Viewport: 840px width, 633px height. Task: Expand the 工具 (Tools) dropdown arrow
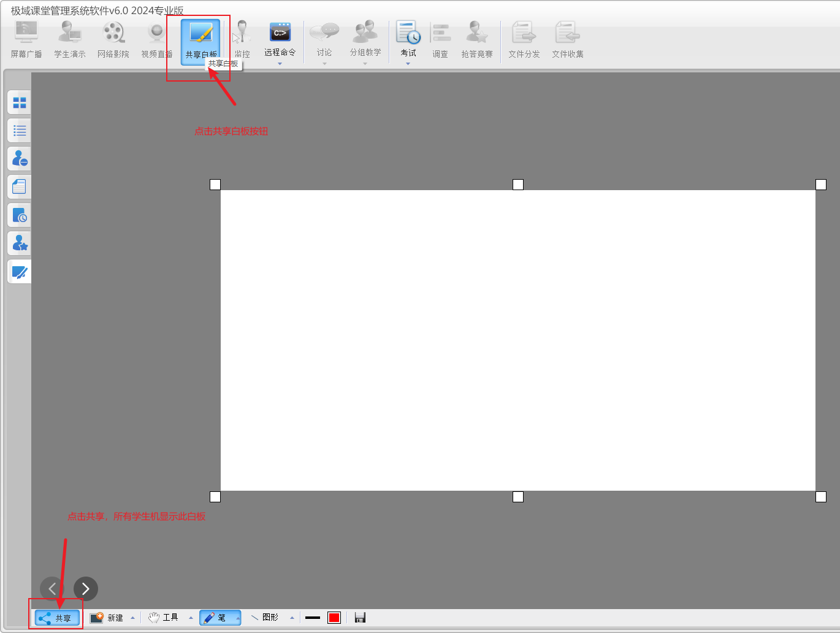191,618
